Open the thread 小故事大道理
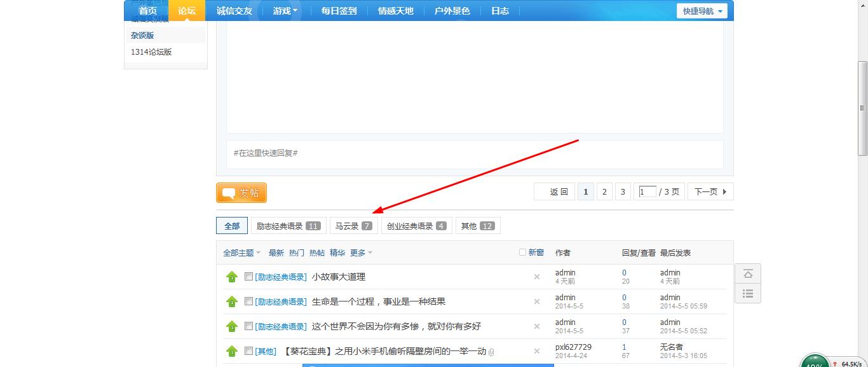 pos(339,277)
